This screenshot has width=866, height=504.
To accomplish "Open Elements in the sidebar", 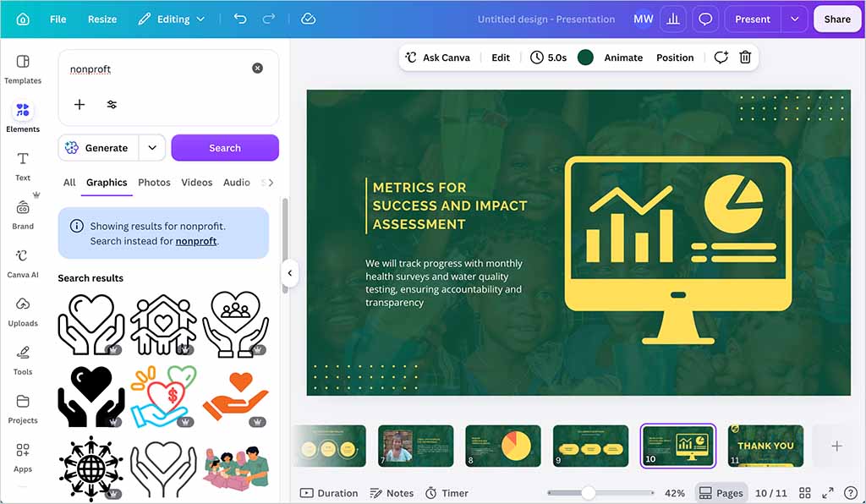I will click(23, 117).
